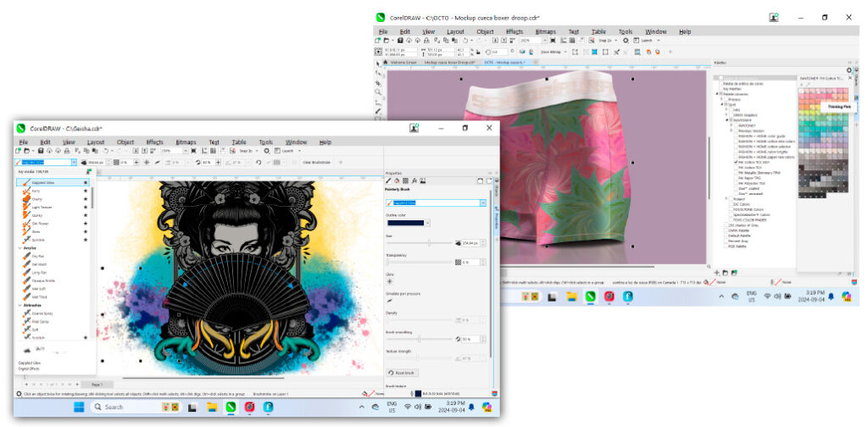Click the Glow icon in Properties
This screenshot has width=868, height=427.
coord(390,280)
